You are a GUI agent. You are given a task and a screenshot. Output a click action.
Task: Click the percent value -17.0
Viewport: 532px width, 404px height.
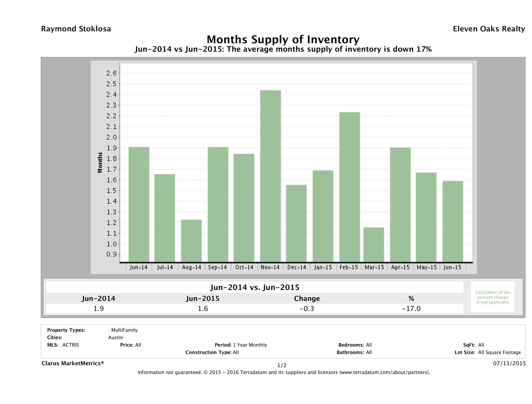411,308
